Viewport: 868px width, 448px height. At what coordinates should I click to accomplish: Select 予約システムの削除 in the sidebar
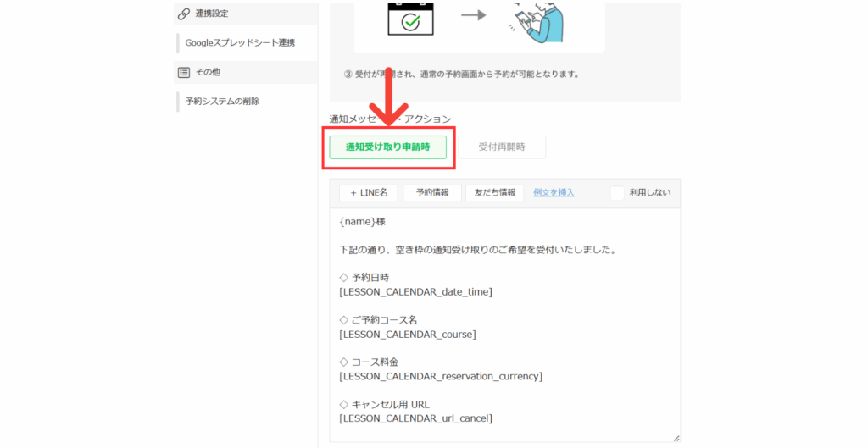(222, 101)
